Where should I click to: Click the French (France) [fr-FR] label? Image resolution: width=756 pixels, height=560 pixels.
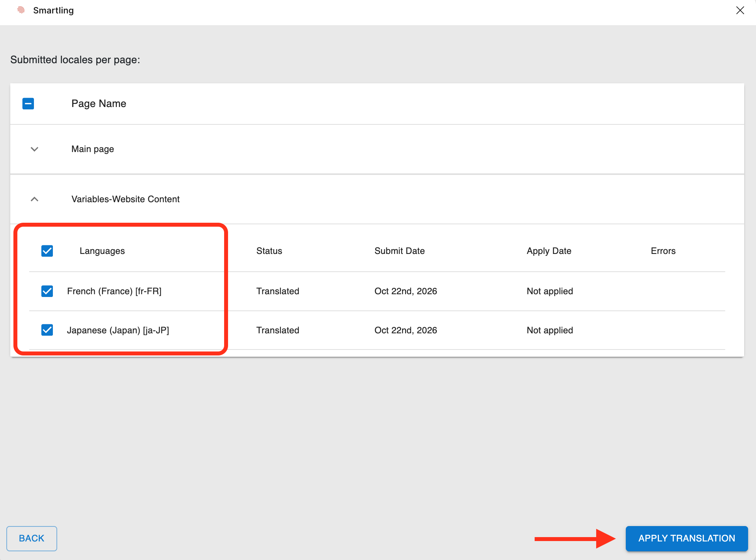click(x=114, y=291)
